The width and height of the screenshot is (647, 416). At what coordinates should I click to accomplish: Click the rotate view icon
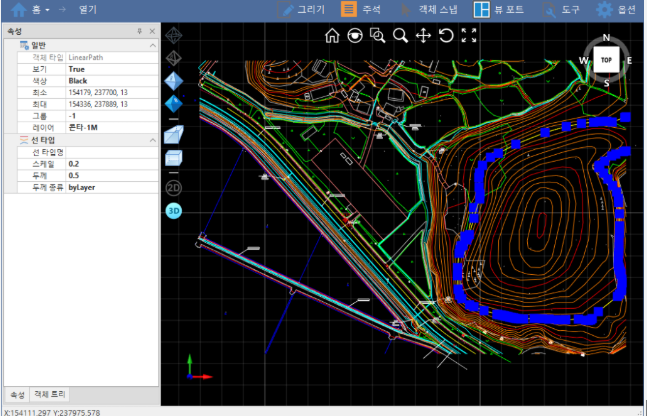coord(446,36)
